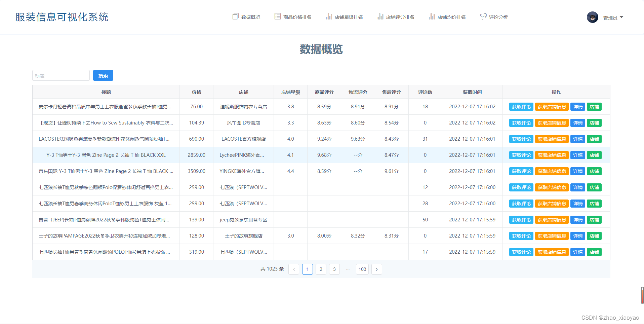This screenshot has width=644, height=324.
Task: Click the 商品价格排名 list icon
Action: click(x=277, y=16)
